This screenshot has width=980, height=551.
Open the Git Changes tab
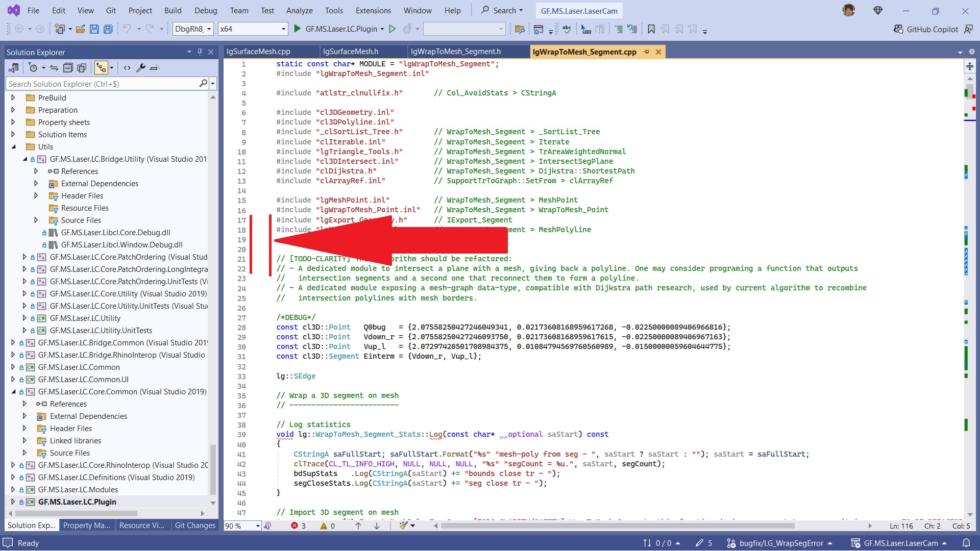coord(195,525)
